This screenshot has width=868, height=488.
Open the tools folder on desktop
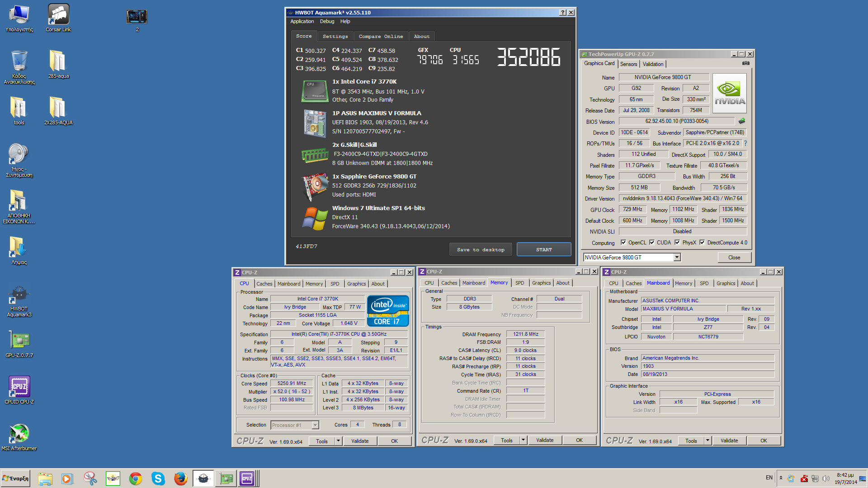[x=19, y=111]
